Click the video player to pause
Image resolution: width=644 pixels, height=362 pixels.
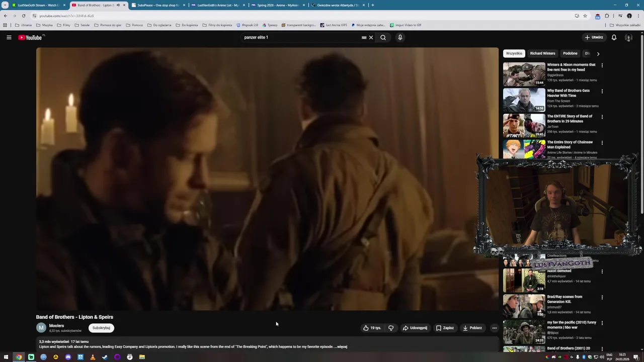point(267,179)
